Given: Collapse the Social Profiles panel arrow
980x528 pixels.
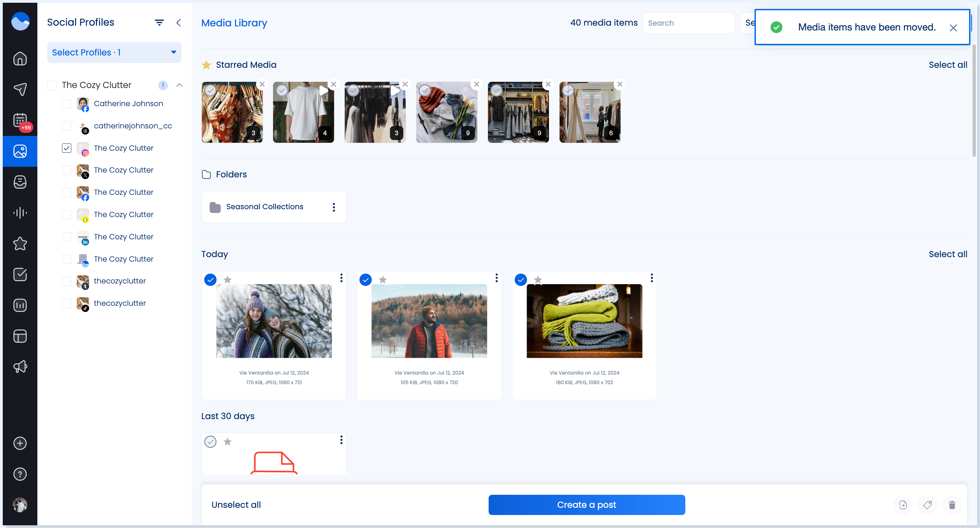Looking at the screenshot, I should pos(179,22).
